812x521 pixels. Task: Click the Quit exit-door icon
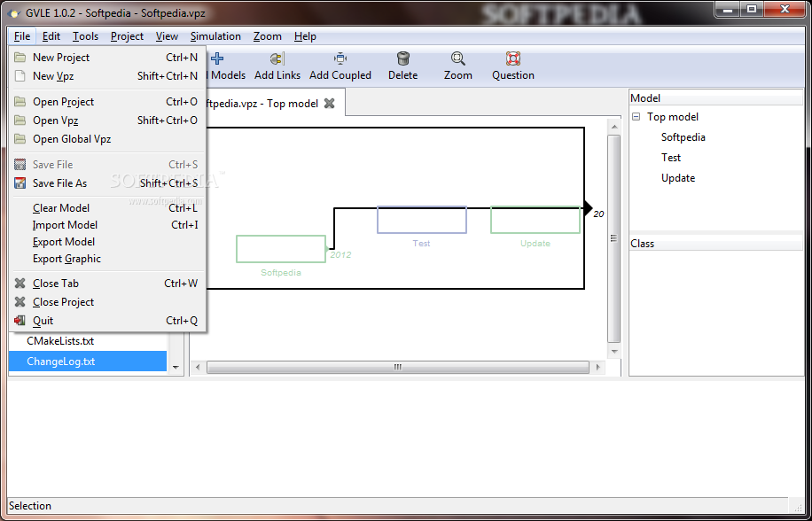click(x=20, y=321)
